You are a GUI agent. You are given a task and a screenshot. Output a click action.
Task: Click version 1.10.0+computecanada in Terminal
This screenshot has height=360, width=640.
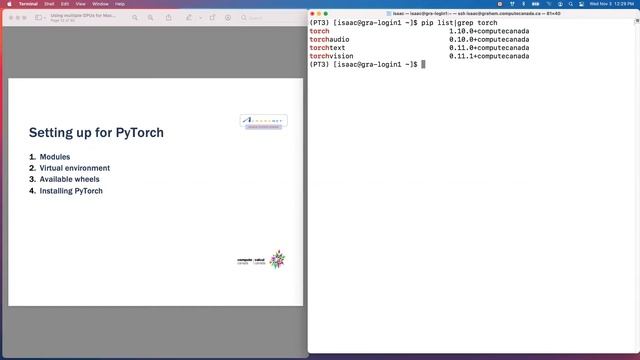489,31
